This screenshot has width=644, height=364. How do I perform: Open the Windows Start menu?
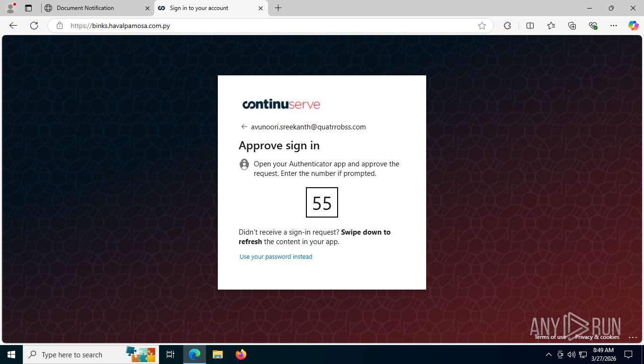coord(11,355)
